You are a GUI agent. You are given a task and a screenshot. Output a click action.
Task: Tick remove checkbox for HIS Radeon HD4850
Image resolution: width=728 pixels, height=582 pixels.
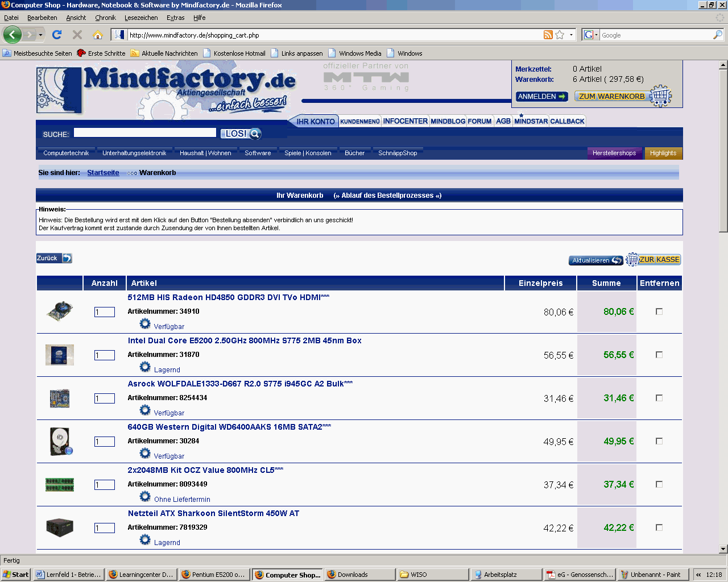coord(659,311)
